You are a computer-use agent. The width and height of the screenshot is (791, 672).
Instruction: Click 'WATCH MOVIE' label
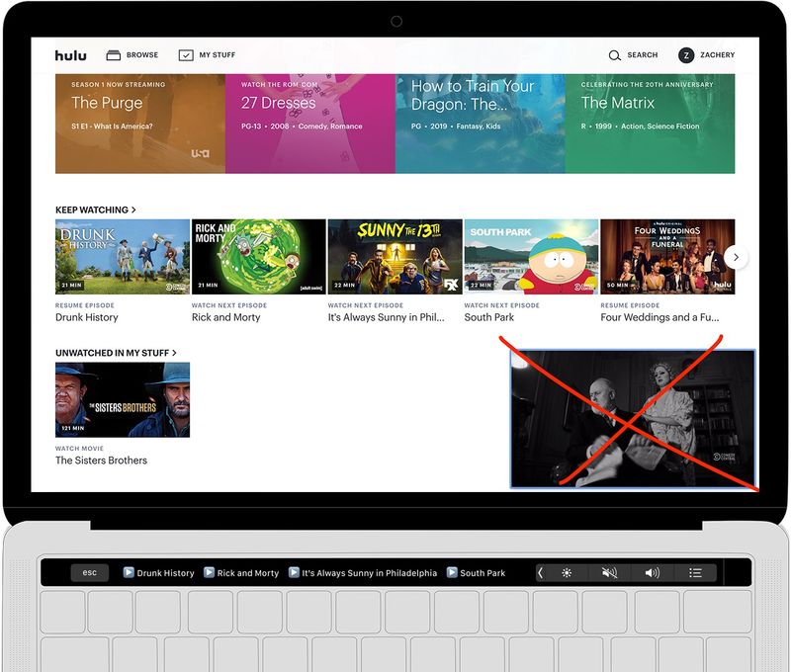[79, 449]
